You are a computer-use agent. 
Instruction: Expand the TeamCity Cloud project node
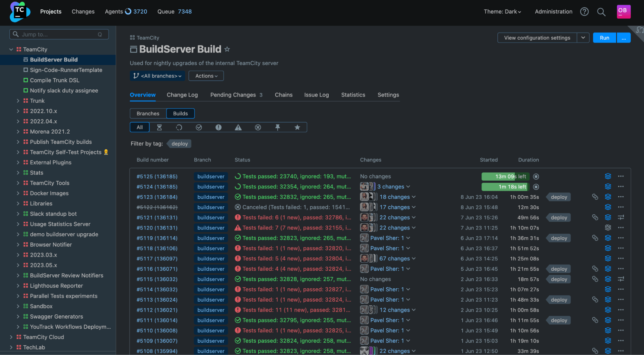point(11,337)
